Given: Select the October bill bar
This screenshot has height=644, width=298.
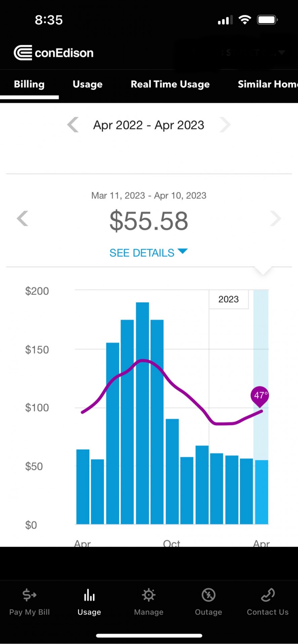Looking at the screenshot, I should 172,471.
